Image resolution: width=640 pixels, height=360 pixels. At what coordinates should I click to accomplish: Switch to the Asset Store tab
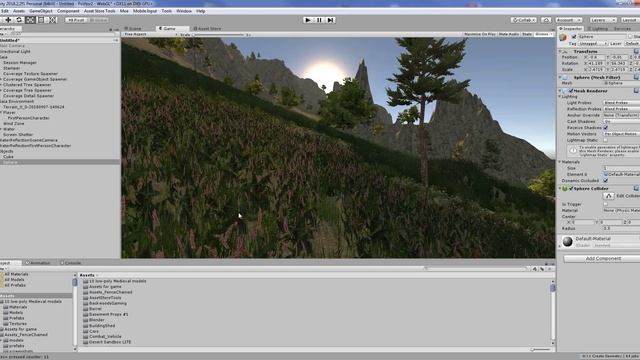click(207, 29)
